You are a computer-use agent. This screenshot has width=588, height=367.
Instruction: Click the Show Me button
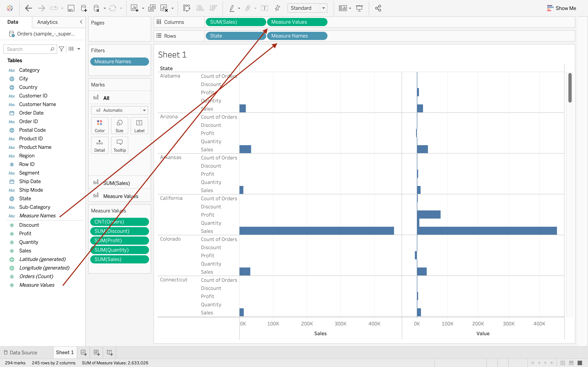561,8
